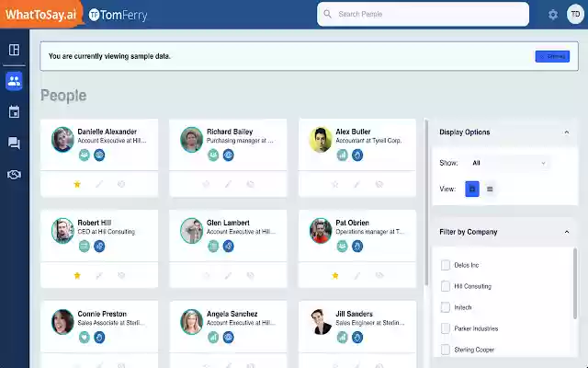
Task: Collapse the Display Options panel chevron
Action: tap(567, 132)
